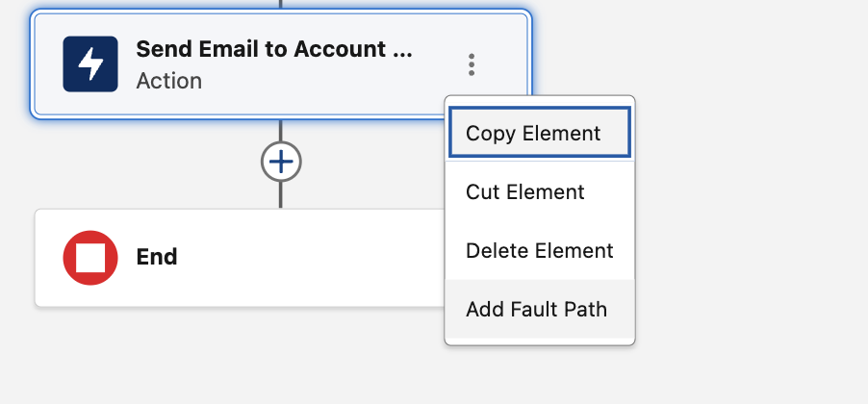Click the connector line entering Send Email element

281,5
